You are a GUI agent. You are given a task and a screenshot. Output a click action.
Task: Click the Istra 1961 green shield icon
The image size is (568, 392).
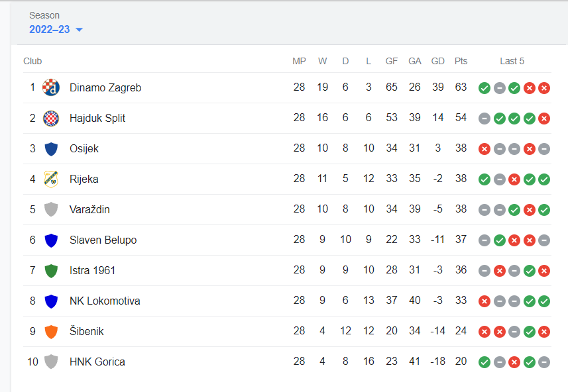point(51,270)
